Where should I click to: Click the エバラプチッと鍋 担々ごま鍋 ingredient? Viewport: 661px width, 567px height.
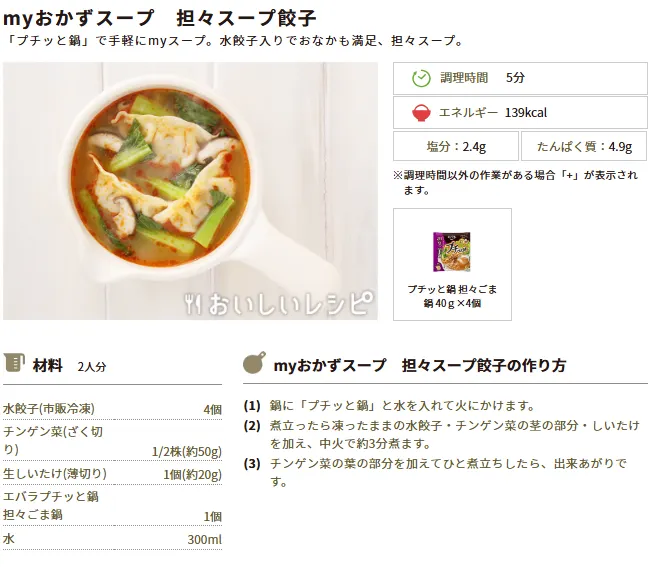tap(112, 506)
